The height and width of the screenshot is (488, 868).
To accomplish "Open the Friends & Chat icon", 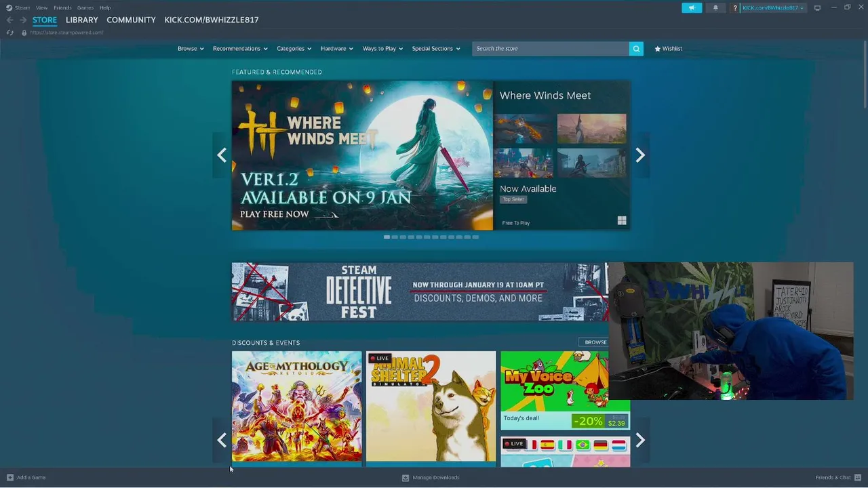I will point(858,477).
